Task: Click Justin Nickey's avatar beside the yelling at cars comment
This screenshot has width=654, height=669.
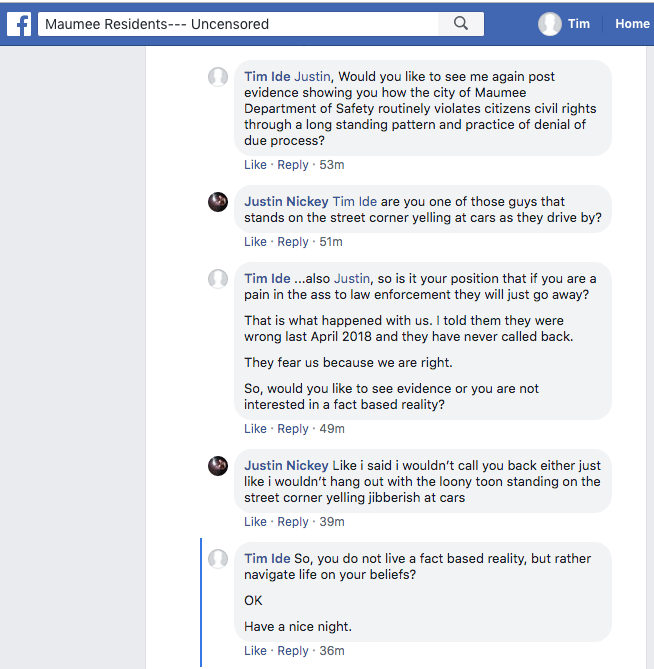Action: click(218, 202)
